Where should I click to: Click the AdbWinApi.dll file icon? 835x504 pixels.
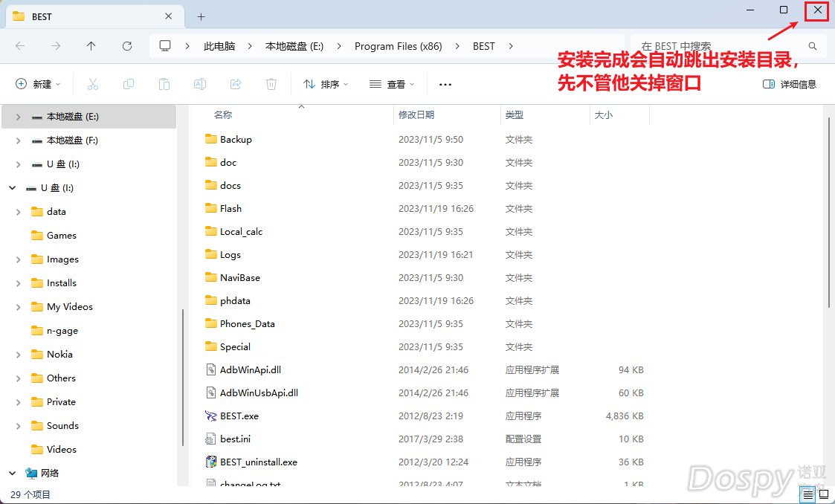(211, 370)
